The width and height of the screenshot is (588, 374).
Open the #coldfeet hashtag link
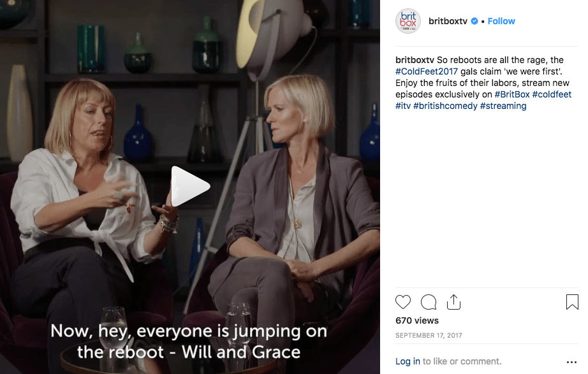[x=552, y=94]
